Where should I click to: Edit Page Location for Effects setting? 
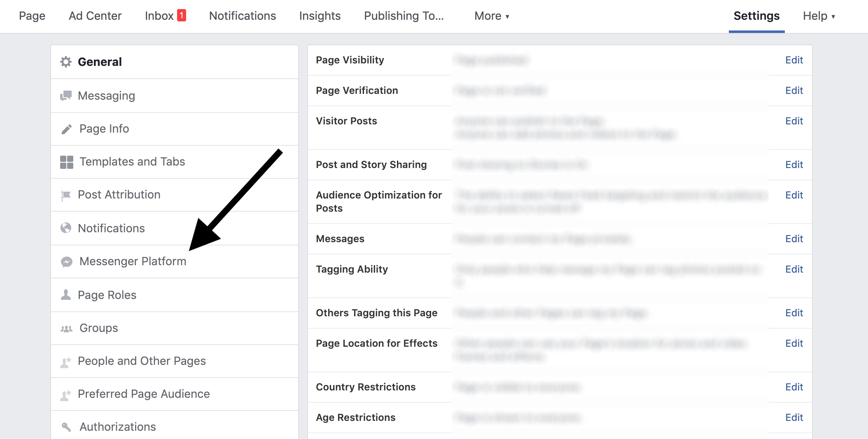coord(794,343)
